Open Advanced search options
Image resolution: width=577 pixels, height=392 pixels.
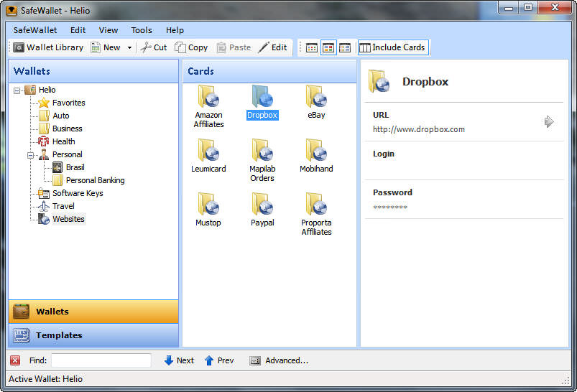tap(279, 360)
